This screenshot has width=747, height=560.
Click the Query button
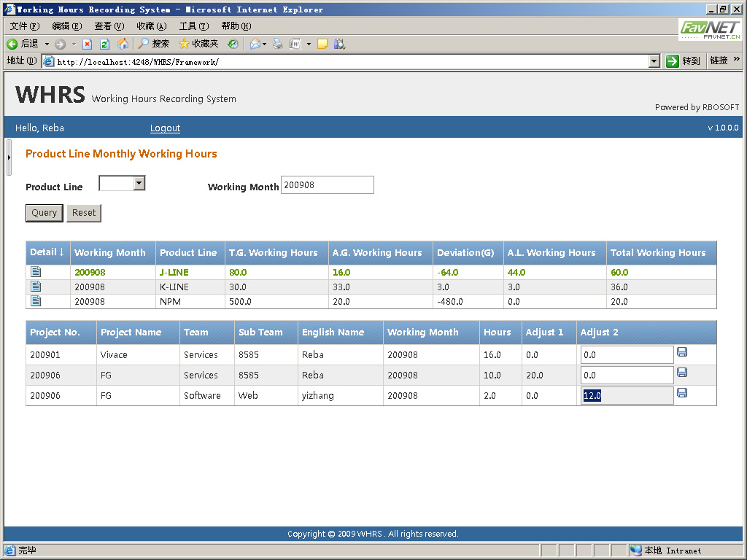[x=44, y=213]
